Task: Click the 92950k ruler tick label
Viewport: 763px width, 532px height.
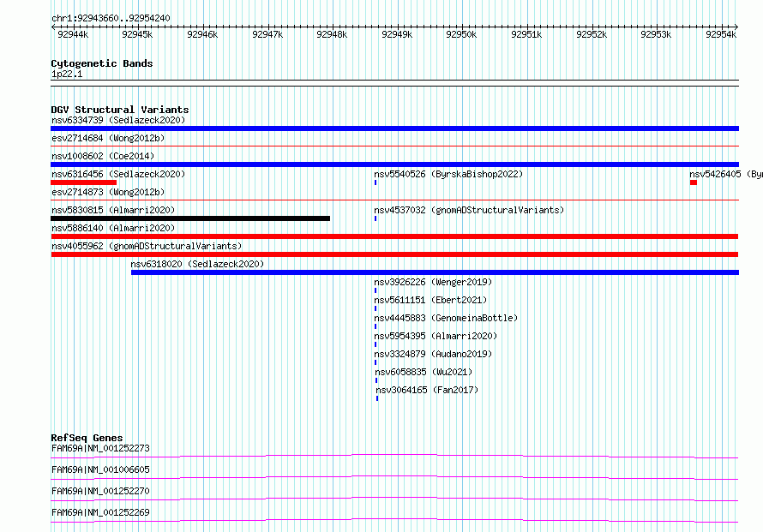Action: (x=461, y=34)
